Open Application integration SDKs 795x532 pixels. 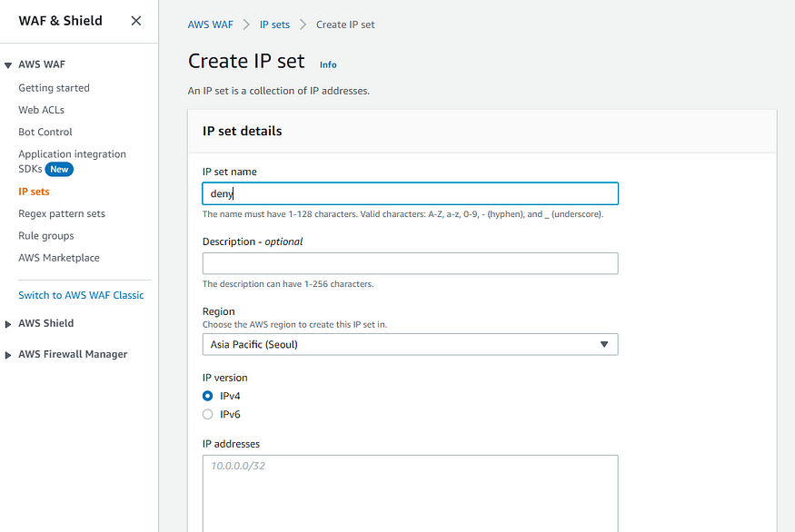pos(72,154)
